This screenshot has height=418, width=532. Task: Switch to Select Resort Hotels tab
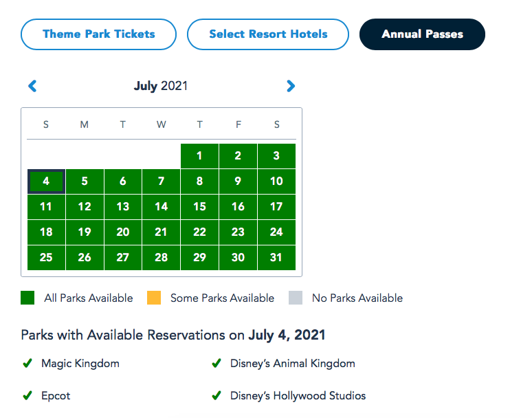pyautogui.click(x=268, y=34)
